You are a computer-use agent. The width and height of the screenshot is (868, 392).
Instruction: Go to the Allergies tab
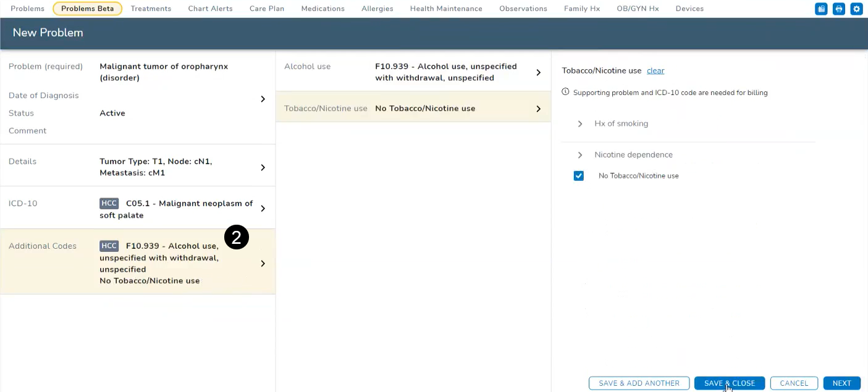(x=377, y=9)
